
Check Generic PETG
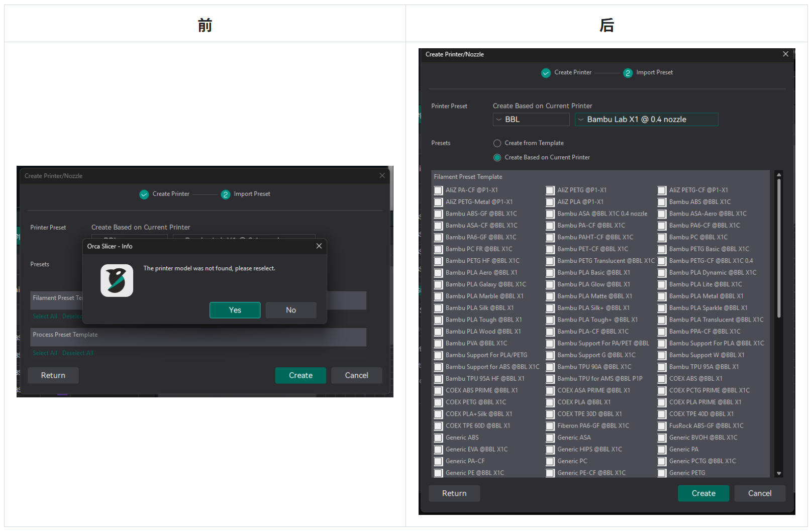pyautogui.click(x=662, y=473)
